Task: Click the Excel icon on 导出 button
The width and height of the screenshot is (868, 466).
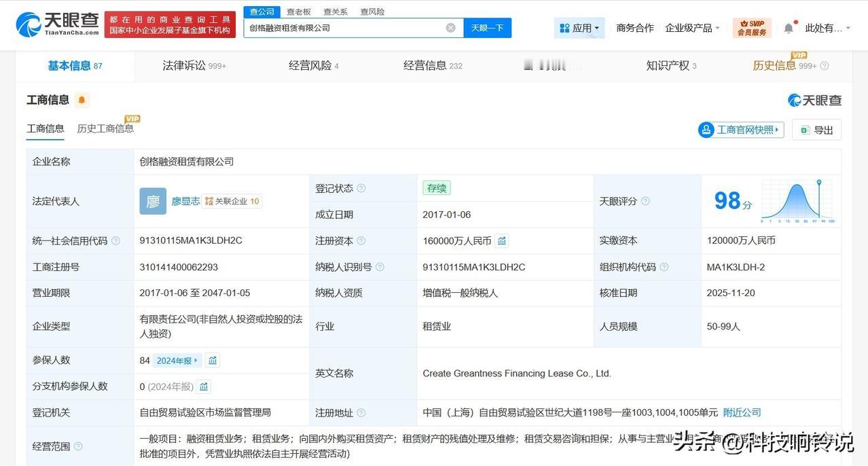Action: coord(805,130)
